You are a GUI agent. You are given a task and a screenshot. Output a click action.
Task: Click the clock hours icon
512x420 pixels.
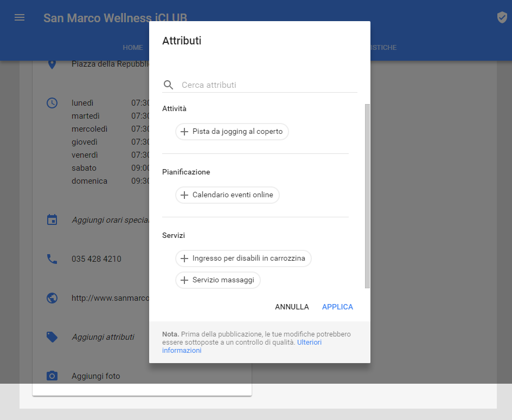pyautogui.click(x=52, y=103)
